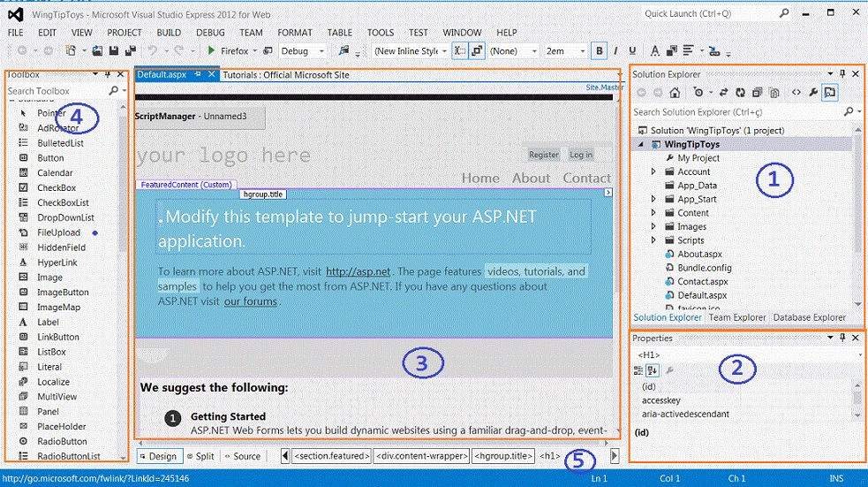Click the Log in link
868x487 pixels.
coord(581,155)
